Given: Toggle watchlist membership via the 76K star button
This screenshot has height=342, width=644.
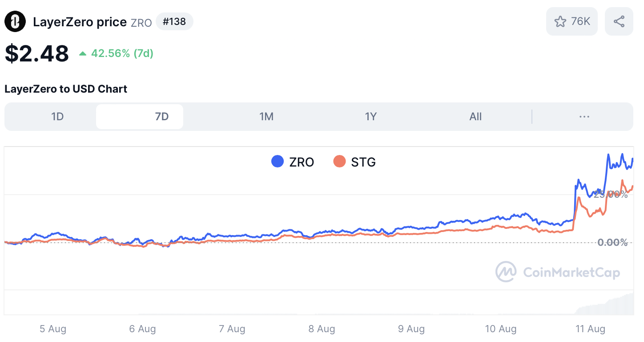Looking at the screenshot, I should click(x=572, y=21).
